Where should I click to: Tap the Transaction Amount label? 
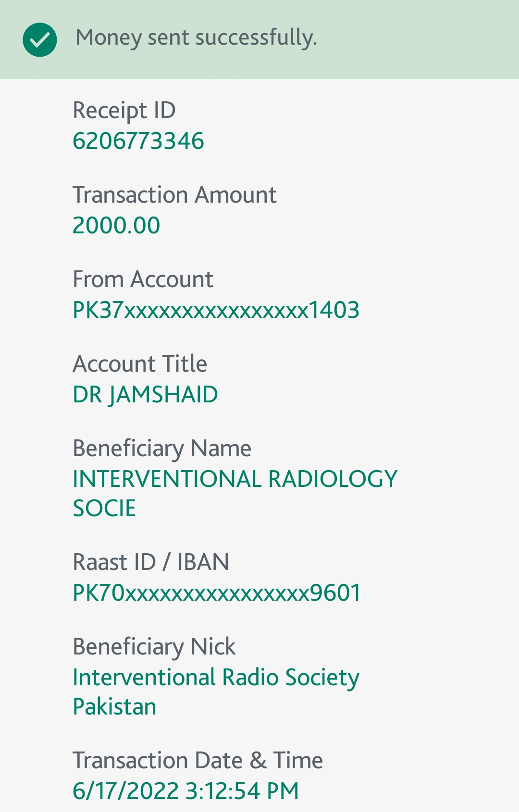pos(174,195)
